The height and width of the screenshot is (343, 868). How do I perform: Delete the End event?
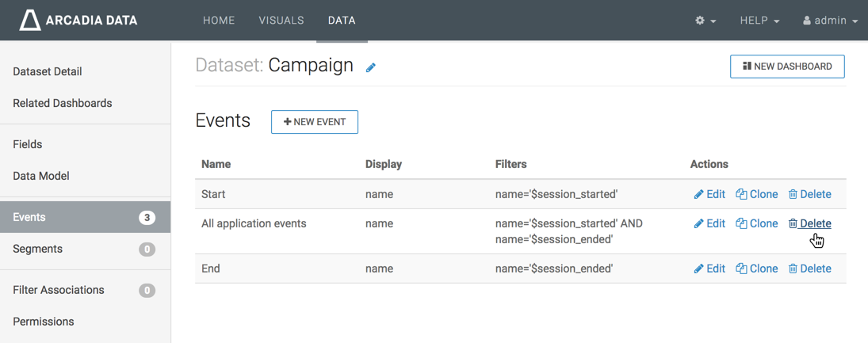click(x=809, y=269)
